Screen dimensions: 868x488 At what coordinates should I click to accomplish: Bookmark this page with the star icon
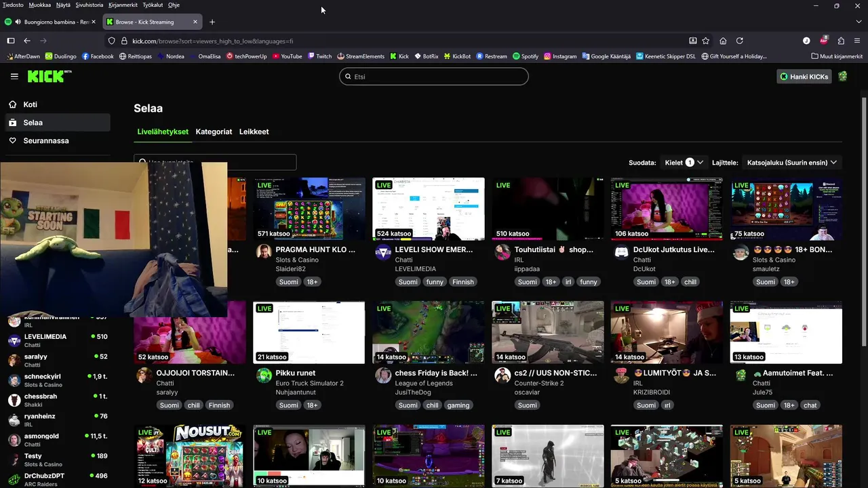click(706, 41)
